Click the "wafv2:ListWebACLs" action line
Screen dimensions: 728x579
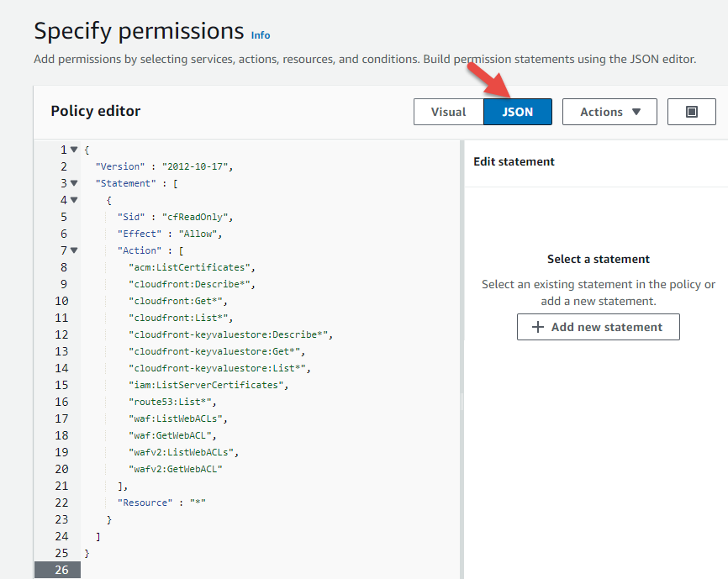[182, 452]
